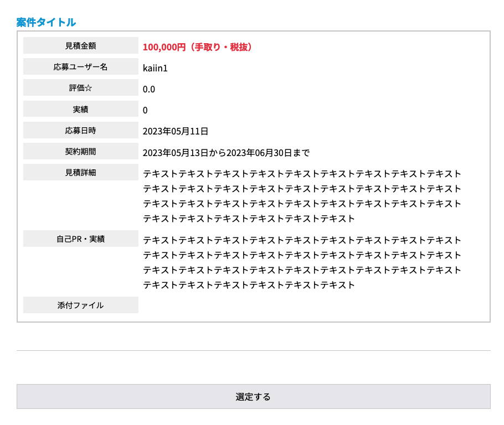
Task: Click the 応募日時 label cell
Action: 80,130
